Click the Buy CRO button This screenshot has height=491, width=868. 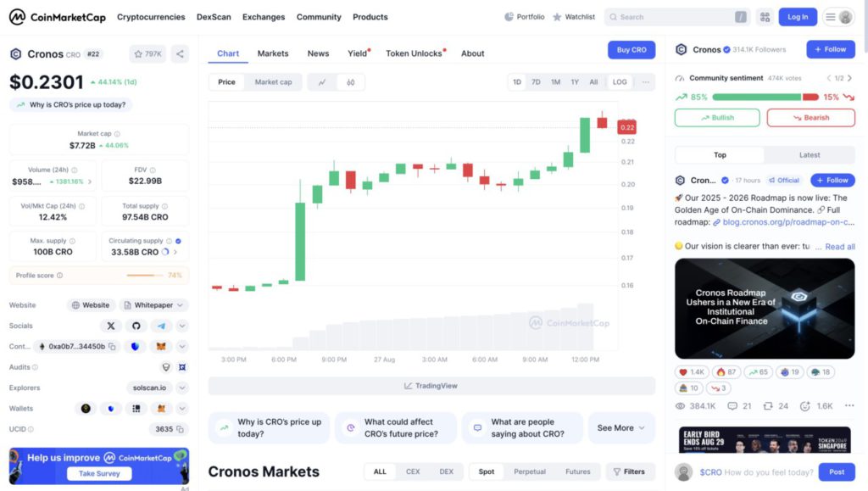click(x=631, y=49)
